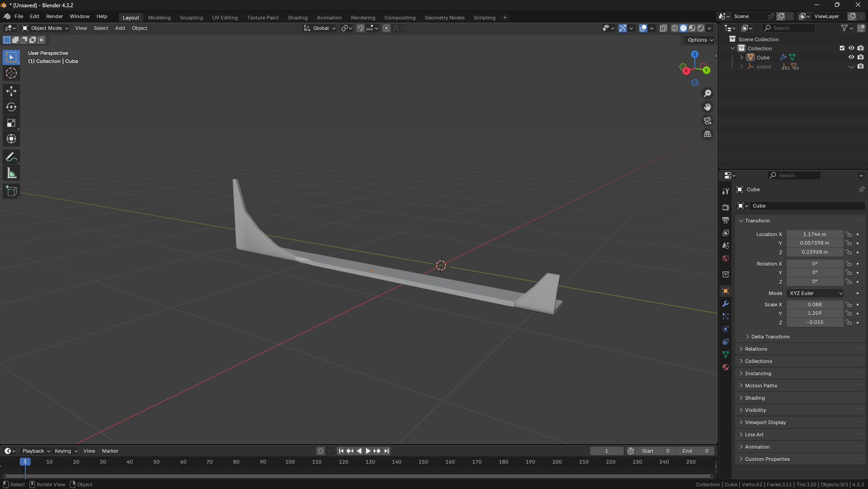
Task: Click the Scale Y value field
Action: [815, 313]
